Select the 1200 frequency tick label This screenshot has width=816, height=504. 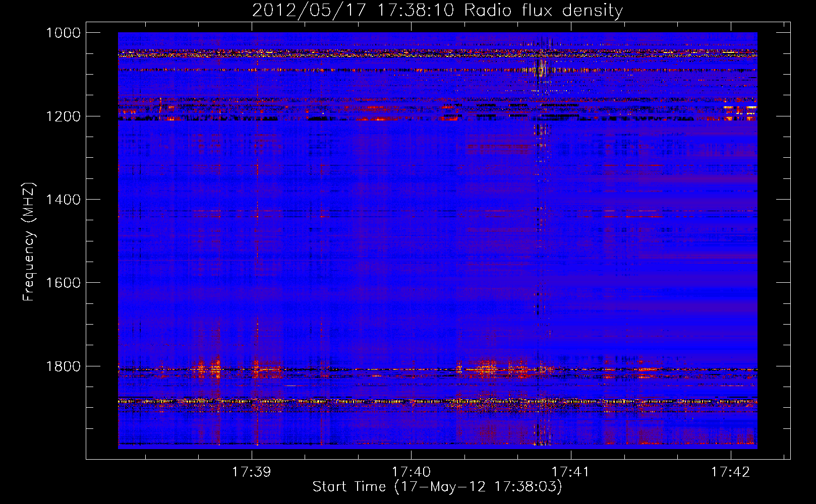[x=63, y=116]
